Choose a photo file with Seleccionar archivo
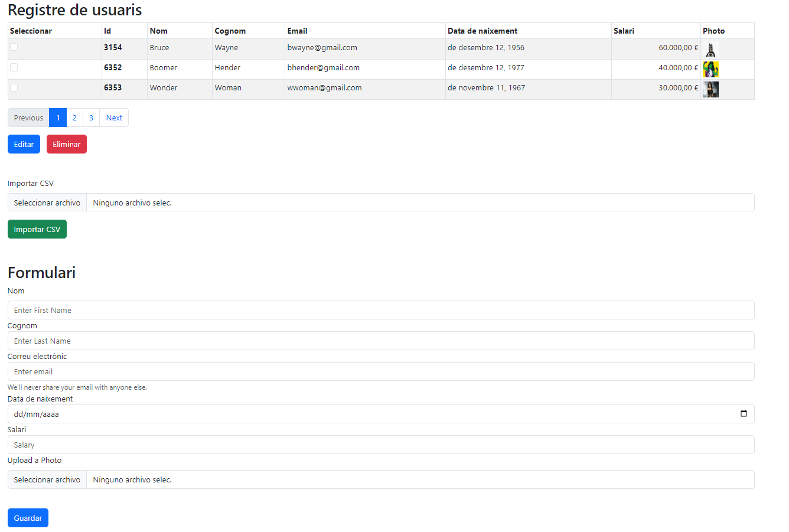 click(x=47, y=479)
